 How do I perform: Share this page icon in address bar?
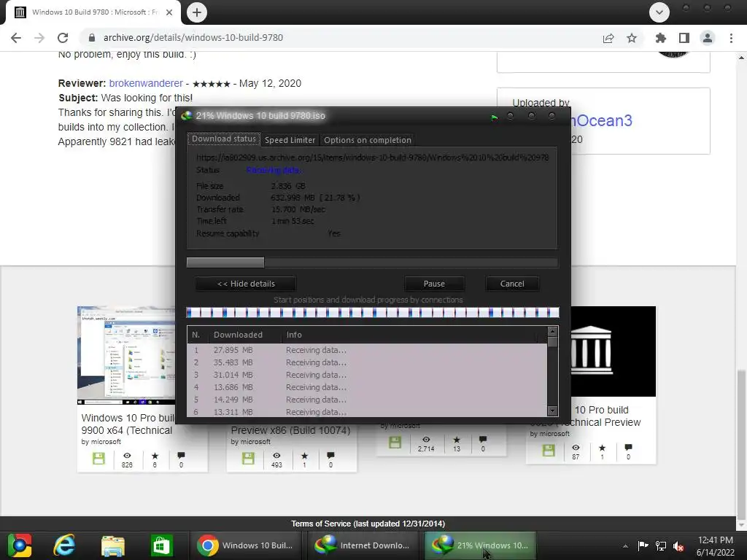[x=608, y=38]
